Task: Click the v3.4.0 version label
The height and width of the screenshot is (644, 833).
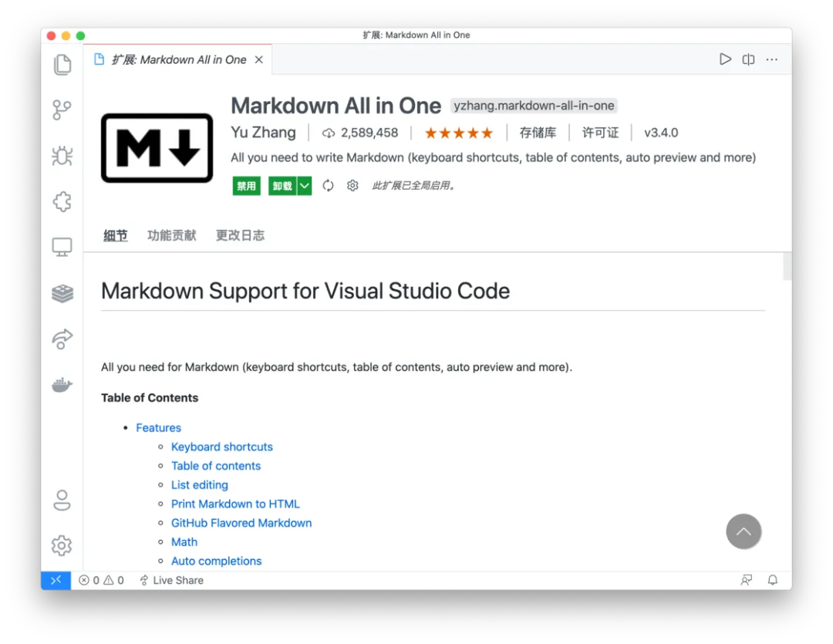Action: click(x=661, y=133)
